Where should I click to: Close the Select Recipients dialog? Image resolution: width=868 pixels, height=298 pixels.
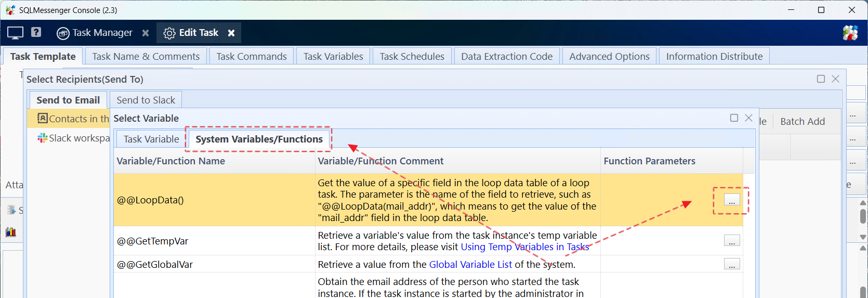(836, 79)
